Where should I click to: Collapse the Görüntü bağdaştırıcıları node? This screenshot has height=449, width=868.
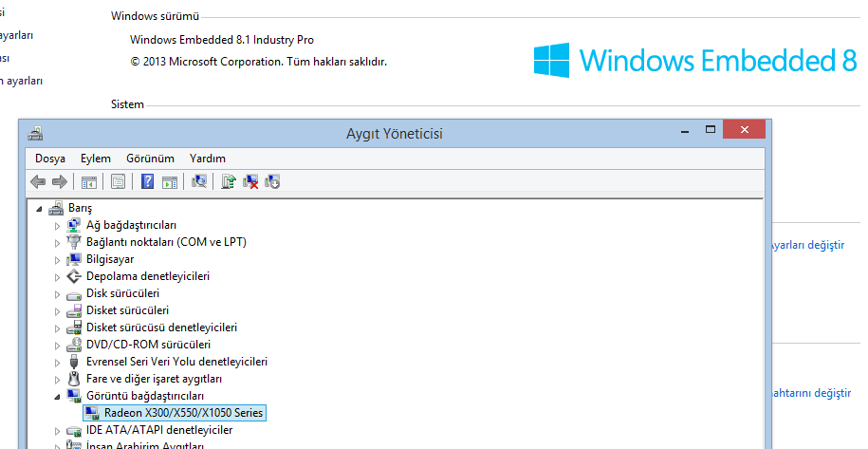click(57, 396)
